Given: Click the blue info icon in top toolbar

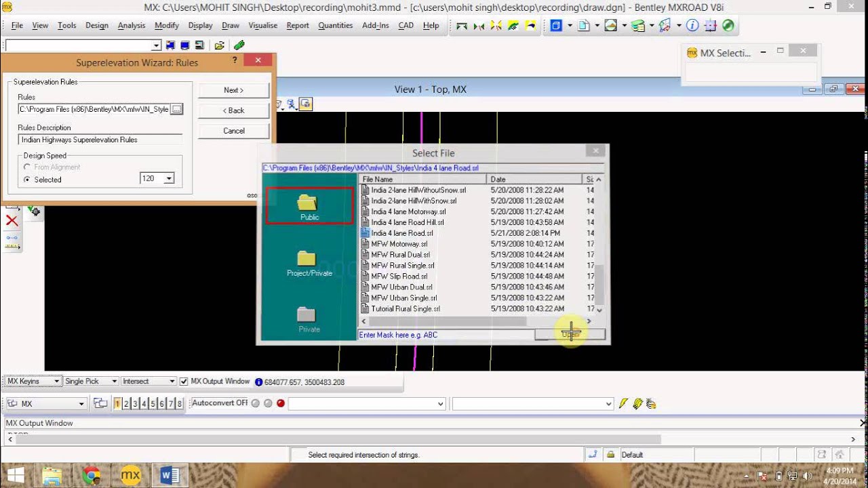Looking at the screenshot, I should pyautogui.click(x=692, y=26).
